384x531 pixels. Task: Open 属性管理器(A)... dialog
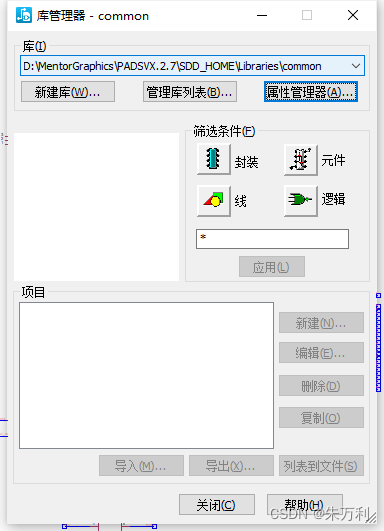point(311,92)
